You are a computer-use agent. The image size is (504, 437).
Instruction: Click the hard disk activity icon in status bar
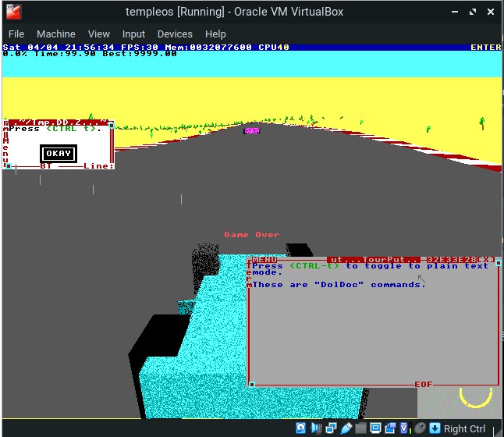click(x=300, y=428)
